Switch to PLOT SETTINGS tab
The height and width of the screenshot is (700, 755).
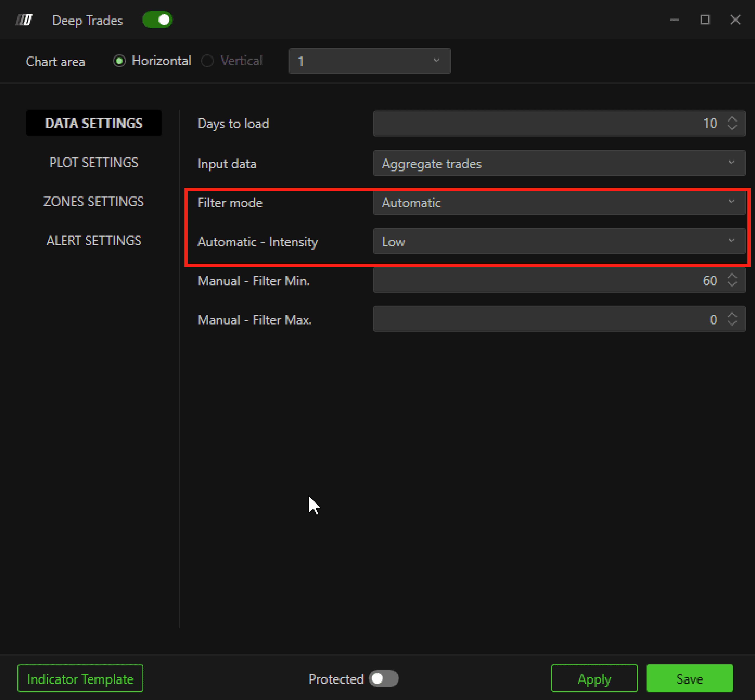tap(94, 163)
